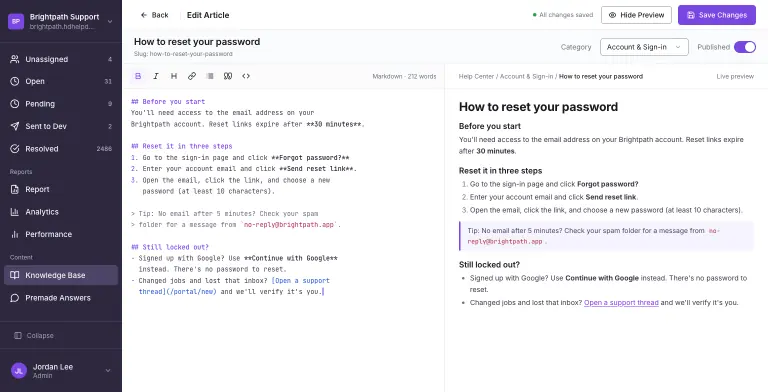Click the Markdown editor at the end of the last line
Image resolution: width=768 pixels, height=392 pixels.
click(324, 292)
